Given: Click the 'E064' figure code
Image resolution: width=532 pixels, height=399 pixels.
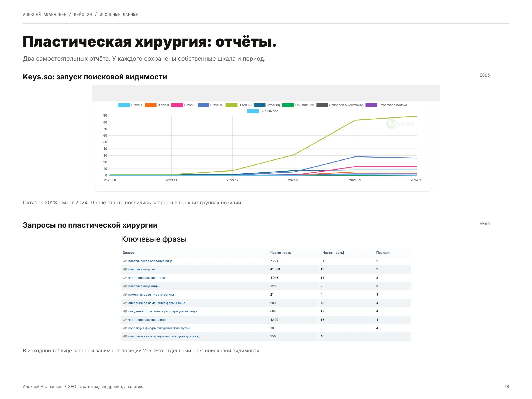Looking at the screenshot, I should 485,224.
